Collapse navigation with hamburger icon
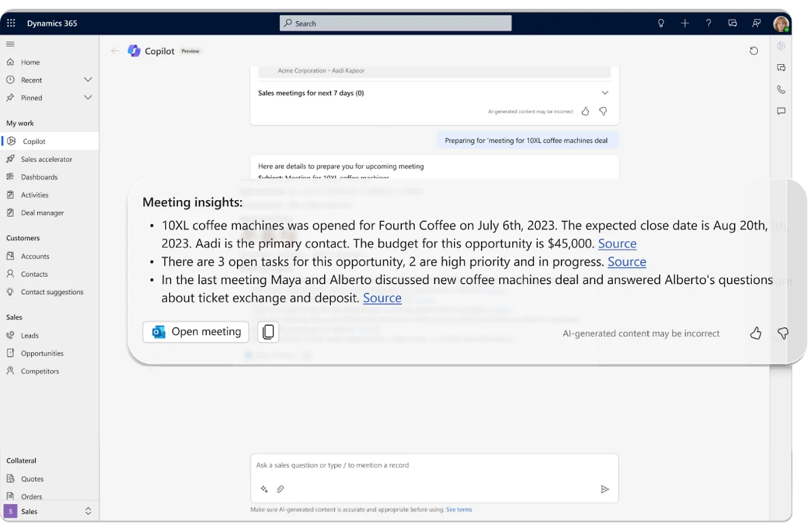 10,44
